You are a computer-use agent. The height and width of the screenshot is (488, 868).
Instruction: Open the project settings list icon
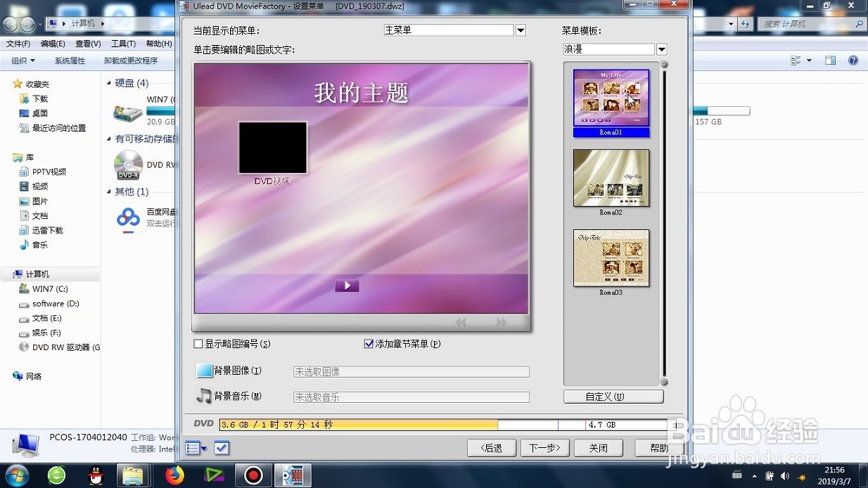(x=195, y=447)
